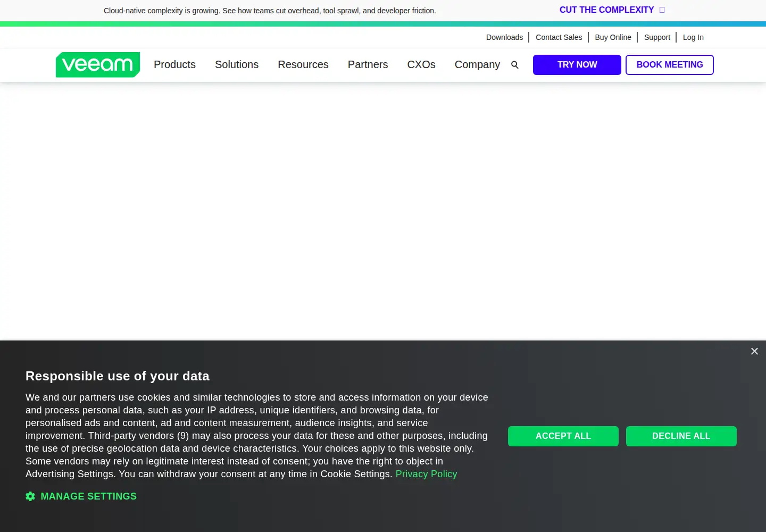Open the Partners menu
This screenshot has height=532, width=766.
(x=368, y=64)
